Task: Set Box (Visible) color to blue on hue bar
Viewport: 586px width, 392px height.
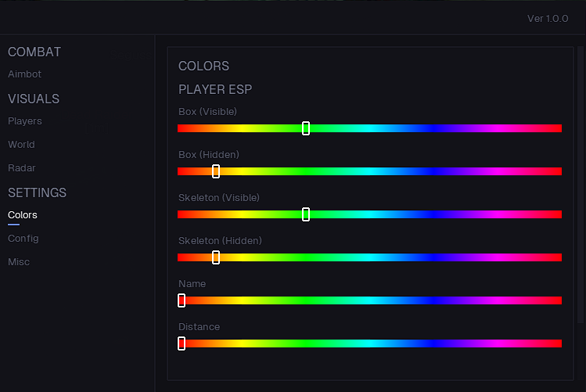Action: tap(434, 128)
